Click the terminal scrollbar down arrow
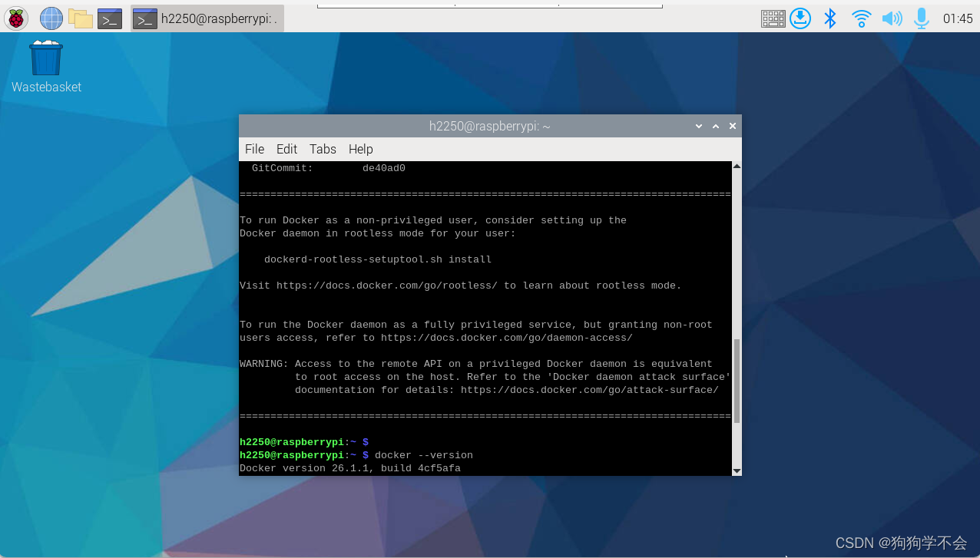 737,471
